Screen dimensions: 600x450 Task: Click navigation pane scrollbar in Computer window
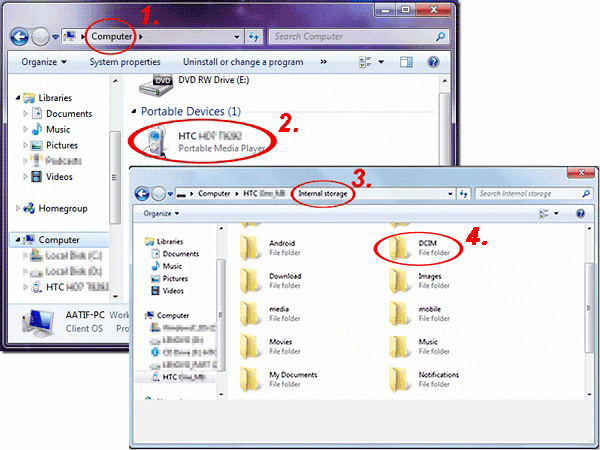click(115, 177)
